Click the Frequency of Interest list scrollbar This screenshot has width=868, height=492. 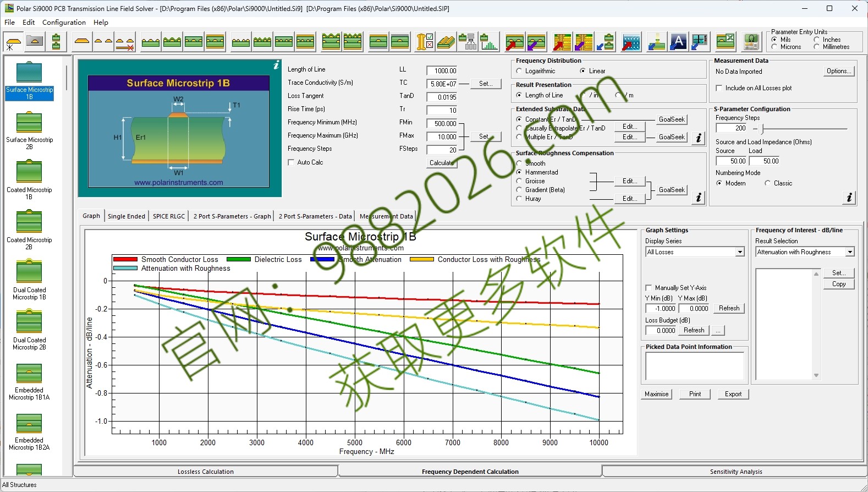pos(816,325)
